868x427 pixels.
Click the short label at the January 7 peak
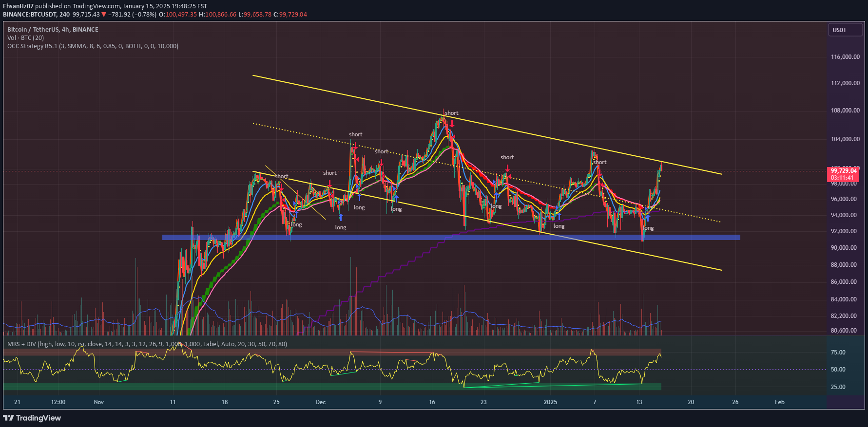600,163
